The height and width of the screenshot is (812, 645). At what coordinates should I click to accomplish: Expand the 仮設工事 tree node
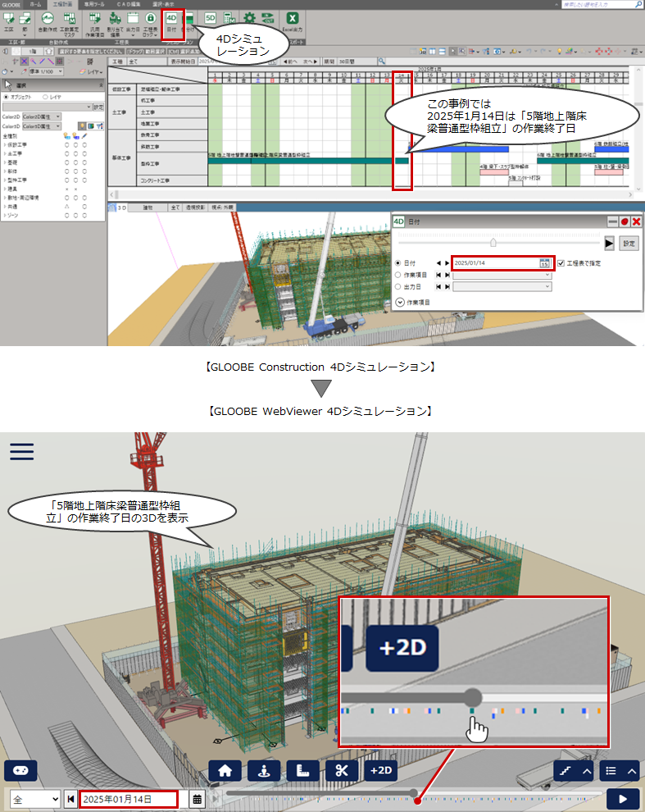[5, 145]
